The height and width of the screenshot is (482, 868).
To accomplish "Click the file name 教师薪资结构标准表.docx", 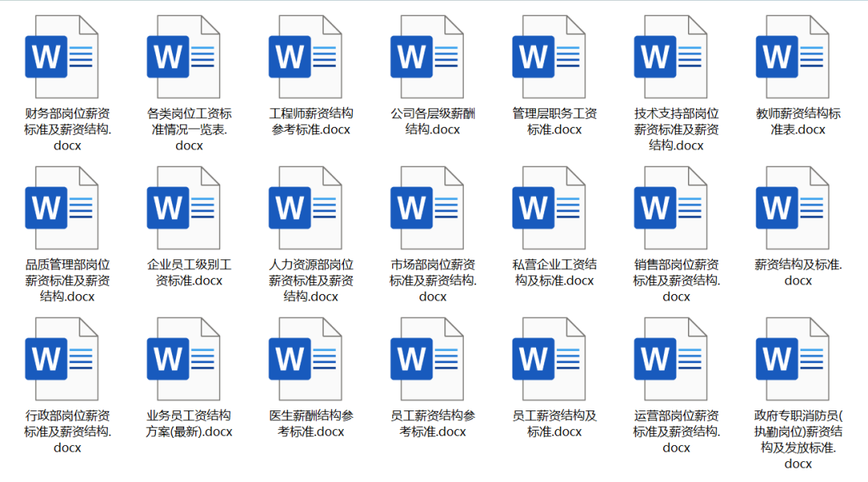I will tap(798, 122).
